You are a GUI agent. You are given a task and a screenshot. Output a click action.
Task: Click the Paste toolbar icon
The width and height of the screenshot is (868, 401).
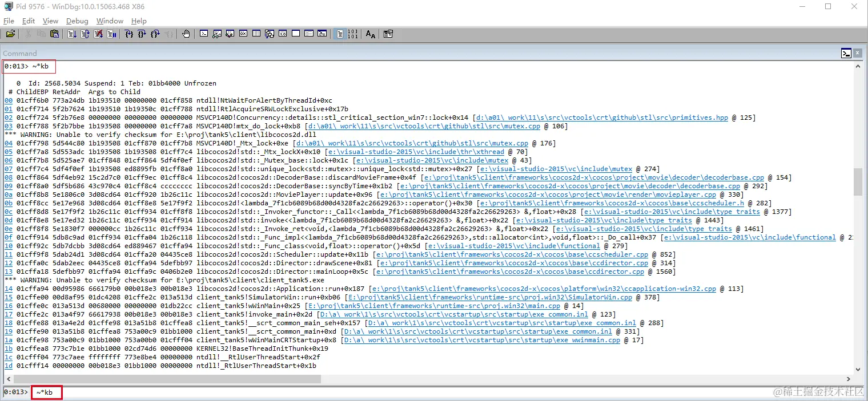(x=54, y=34)
